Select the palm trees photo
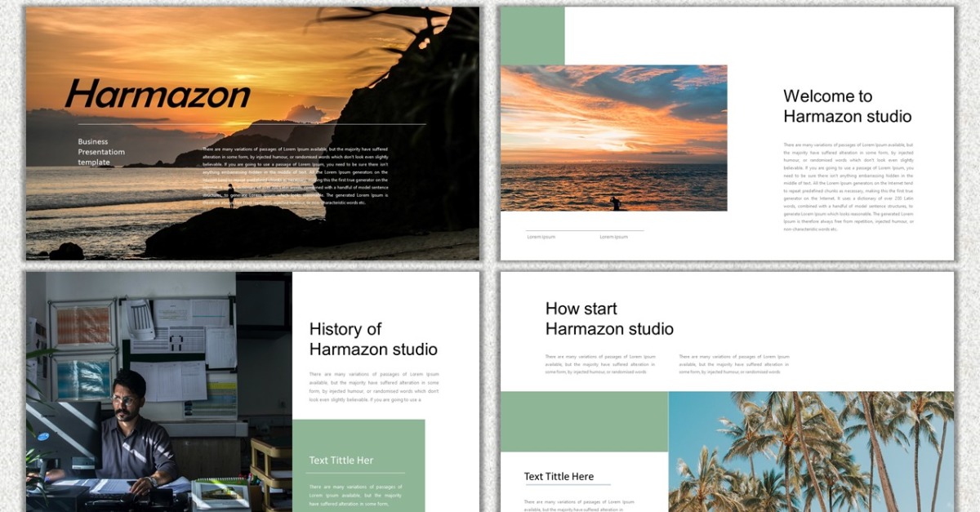This screenshot has height=512, width=980. pyautogui.click(x=810, y=452)
